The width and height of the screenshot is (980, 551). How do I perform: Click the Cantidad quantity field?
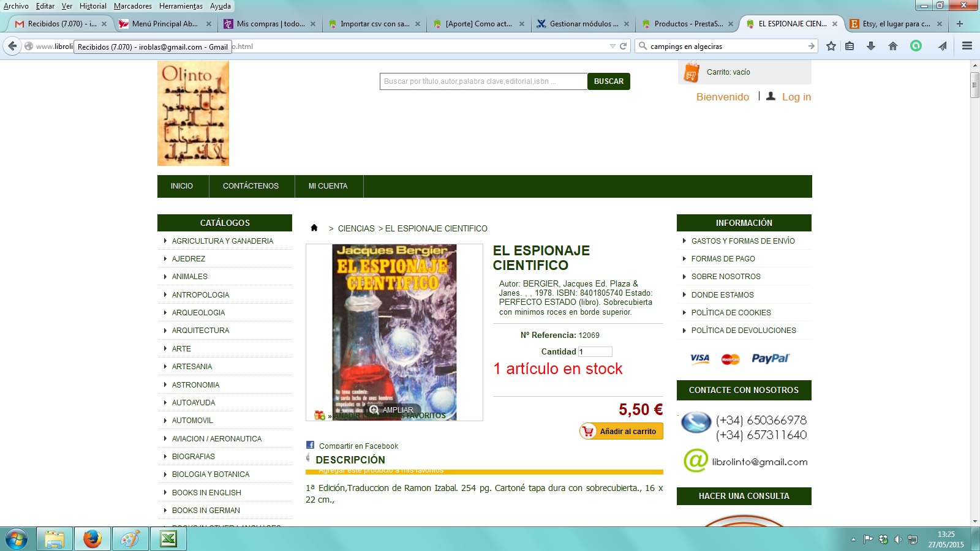[595, 352]
